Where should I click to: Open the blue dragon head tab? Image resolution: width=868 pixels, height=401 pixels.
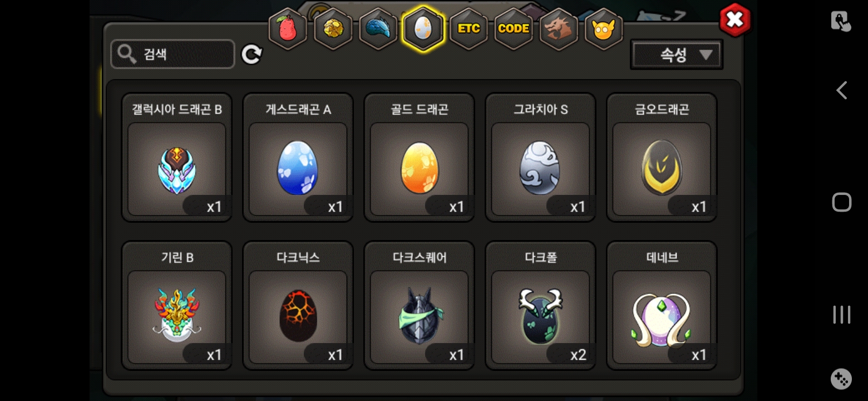tap(378, 28)
